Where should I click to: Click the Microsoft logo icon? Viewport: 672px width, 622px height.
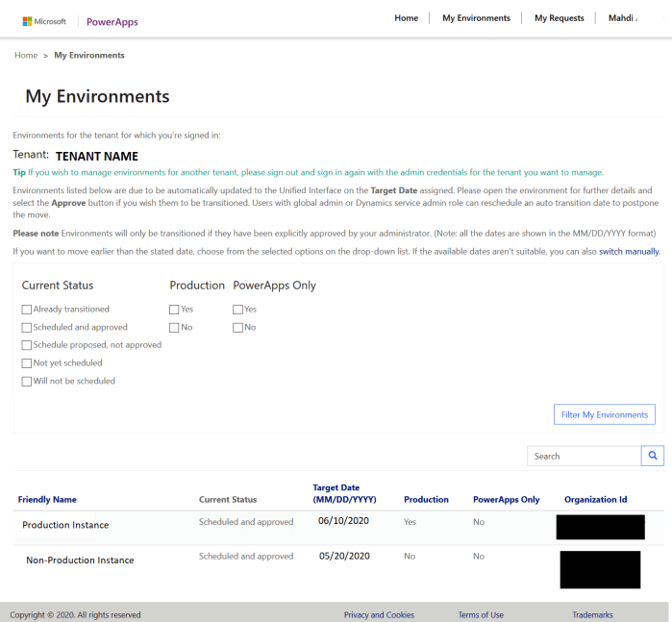click(x=29, y=21)
